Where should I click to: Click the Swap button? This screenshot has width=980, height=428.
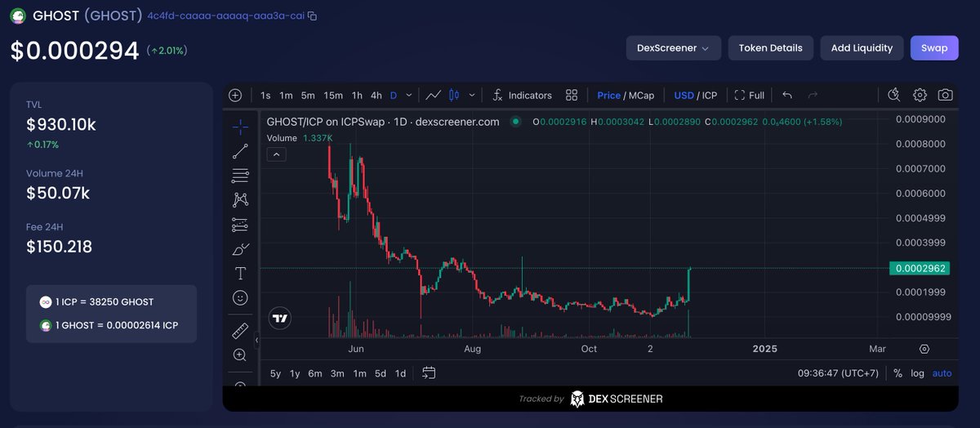click(x=934, y=48)
